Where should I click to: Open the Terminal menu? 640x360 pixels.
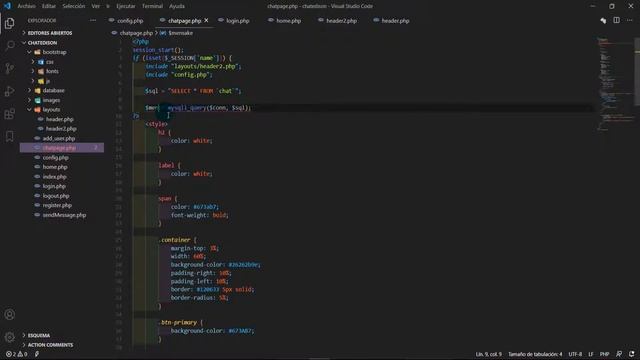pos(152,6)
